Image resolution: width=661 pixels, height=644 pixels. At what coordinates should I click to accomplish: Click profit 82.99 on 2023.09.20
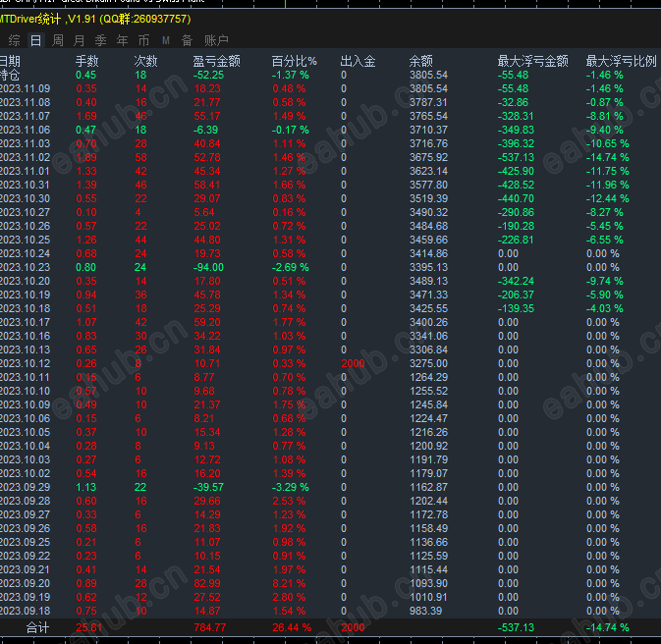(207, 583)
